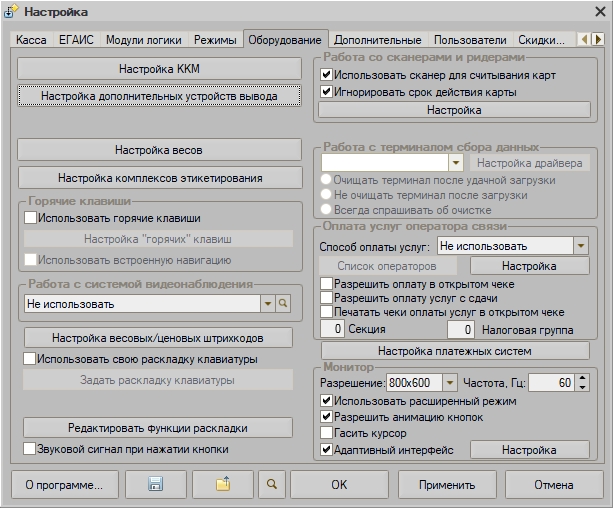Enable the 'Использовать горячие клавиши' checkbox
This screenshot has width=613, height=508.
point(30,217)
